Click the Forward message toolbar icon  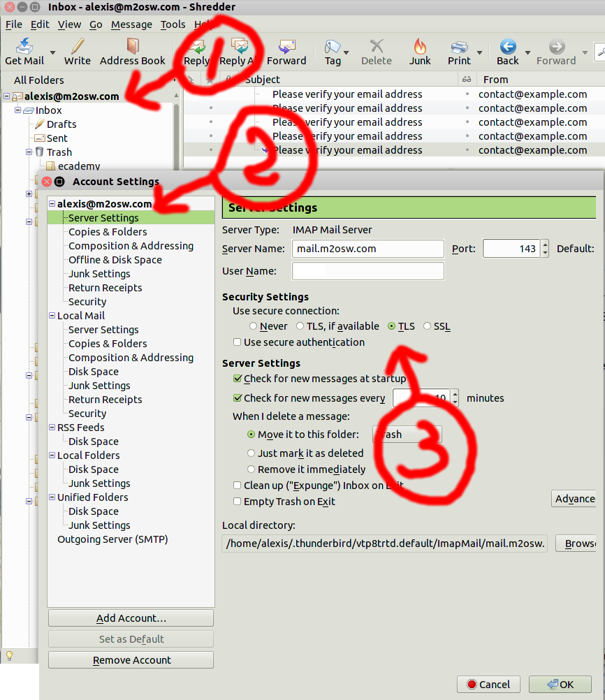point(286,46)
